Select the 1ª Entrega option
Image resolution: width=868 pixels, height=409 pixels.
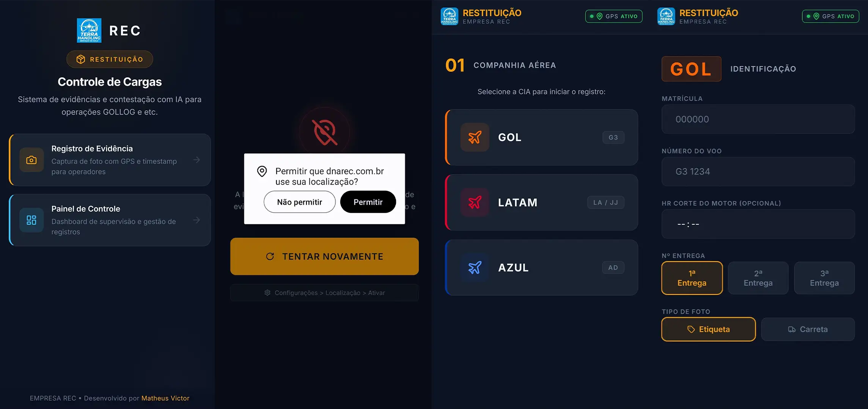(692, 278)
